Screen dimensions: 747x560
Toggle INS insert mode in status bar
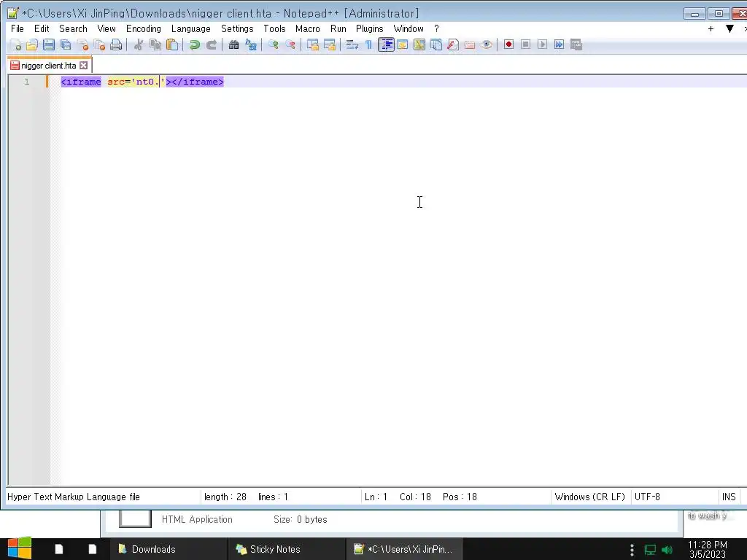(729, 497)
